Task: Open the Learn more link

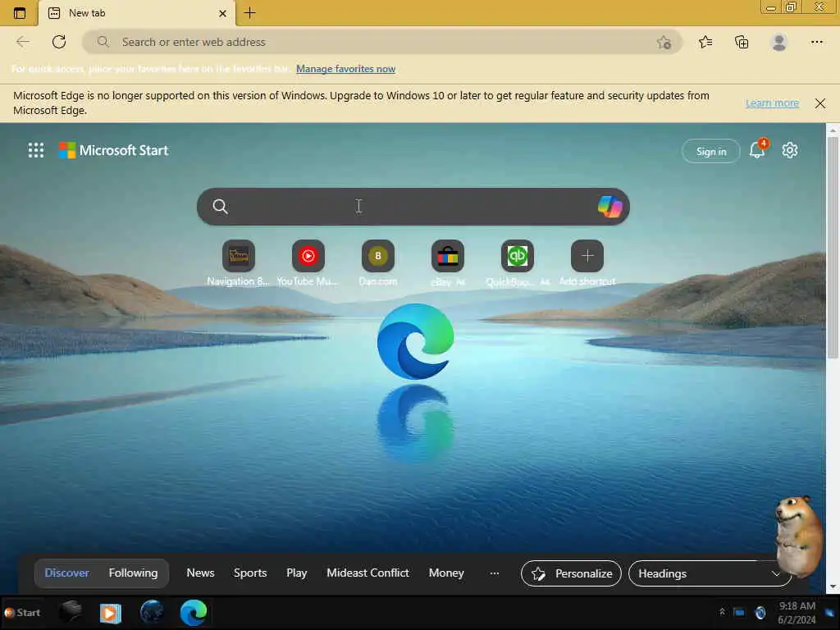Action: click(x=772, y=103)
